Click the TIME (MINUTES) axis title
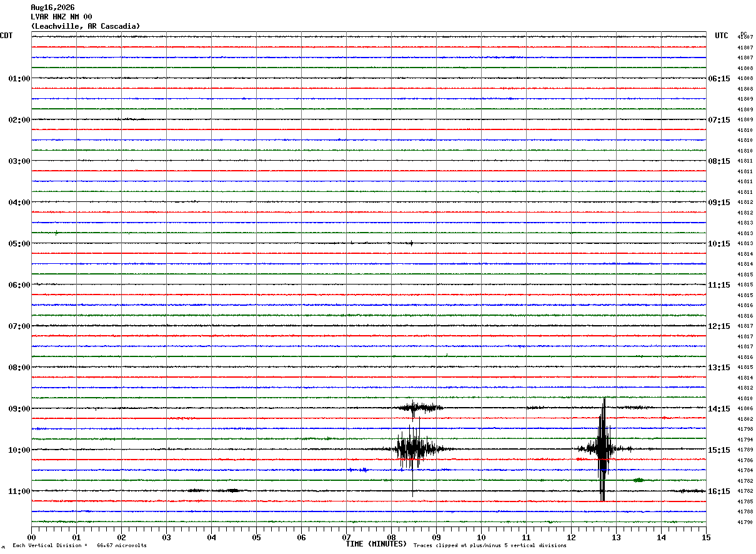Viewport: 756px width, 554px height. (x=376, y=544)
